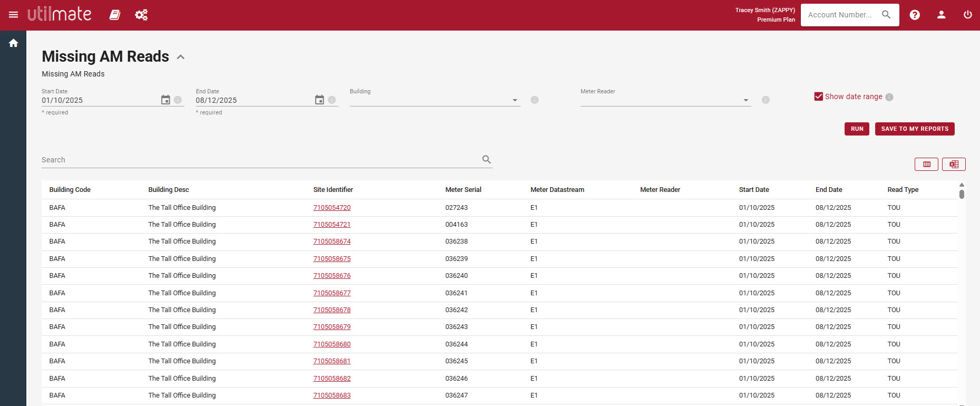Open site link 7105054721

(332, 225)
